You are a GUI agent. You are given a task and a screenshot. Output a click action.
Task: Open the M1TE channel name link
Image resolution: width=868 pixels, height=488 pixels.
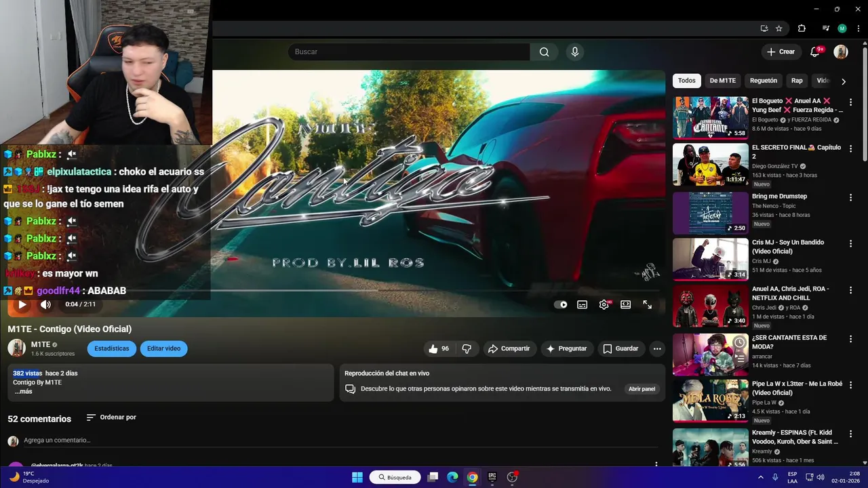(x=41, y=344)
